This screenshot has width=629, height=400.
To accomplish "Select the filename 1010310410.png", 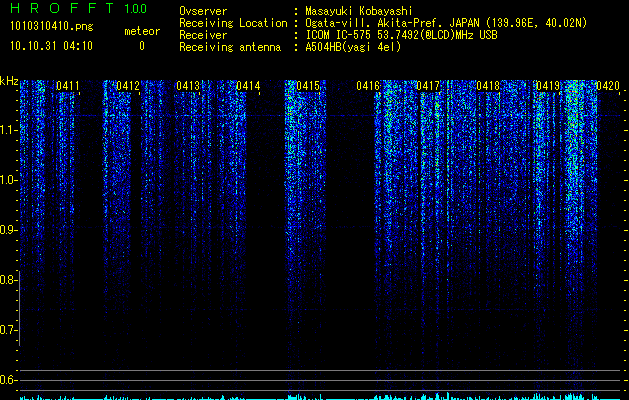I will click(52, 26).
